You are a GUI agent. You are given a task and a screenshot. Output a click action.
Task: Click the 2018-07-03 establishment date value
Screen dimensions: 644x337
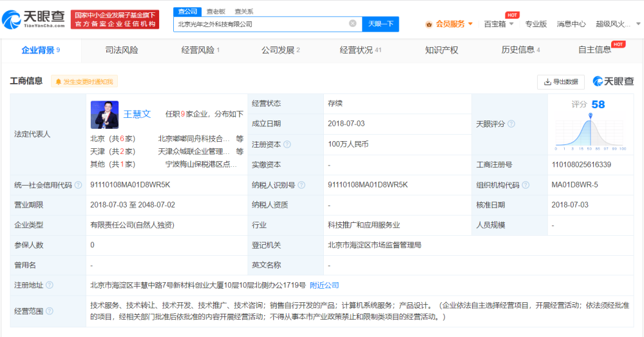point(346,124)
